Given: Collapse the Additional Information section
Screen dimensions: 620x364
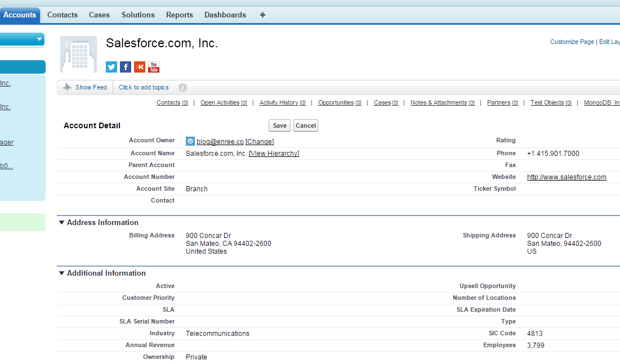Looking at the screenshot, I should 62,273.
